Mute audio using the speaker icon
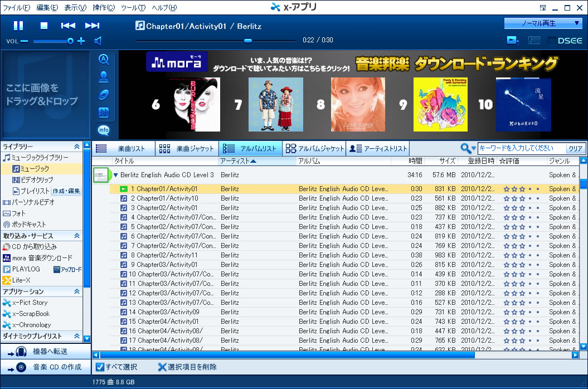 point(98,41)
